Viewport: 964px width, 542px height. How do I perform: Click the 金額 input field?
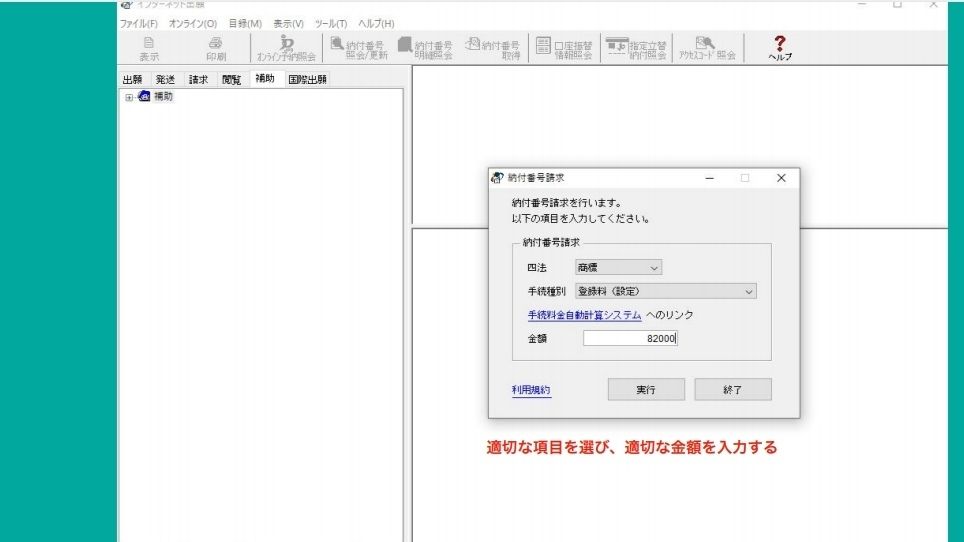pos(630,339)
